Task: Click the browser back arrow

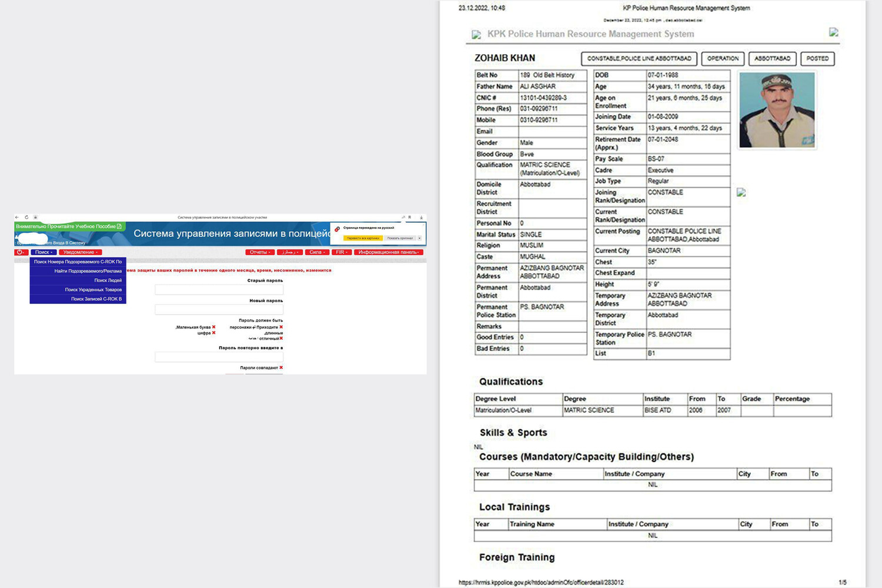Action: tap(17, 218)
